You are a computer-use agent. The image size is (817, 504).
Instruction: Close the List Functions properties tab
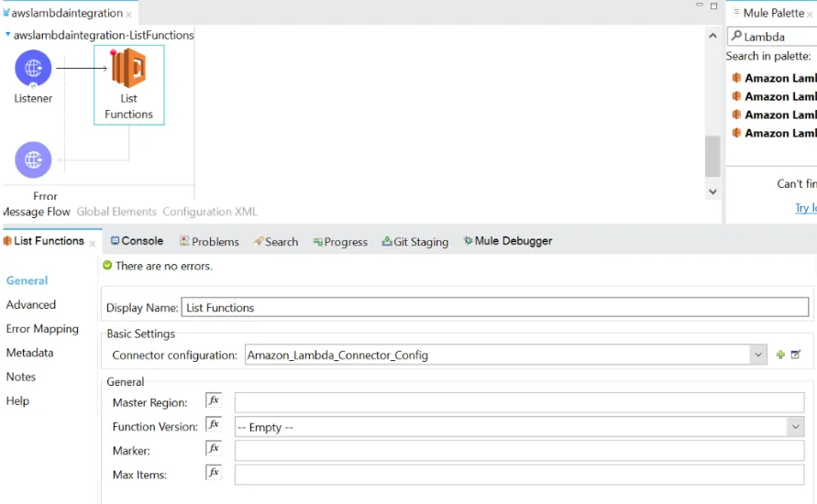[93, 243]
